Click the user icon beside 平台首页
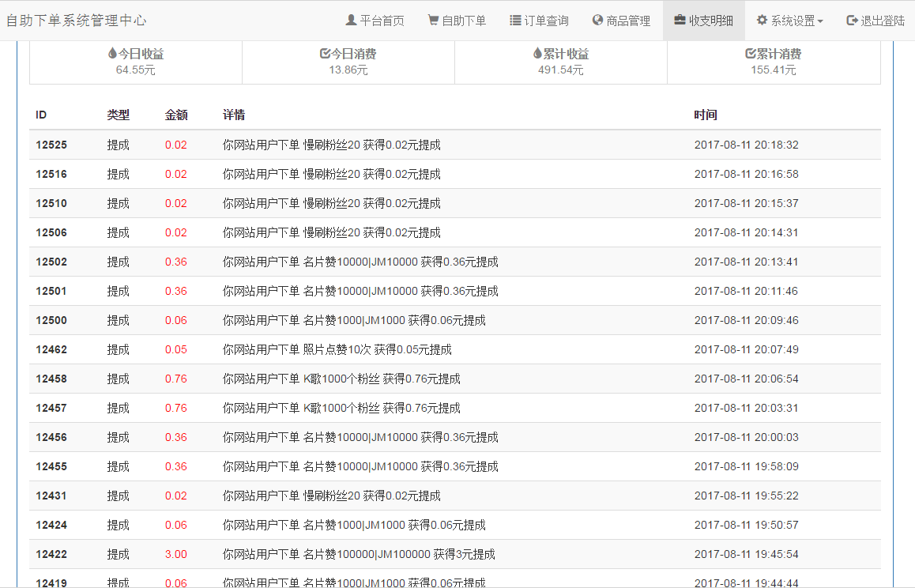 352,21
